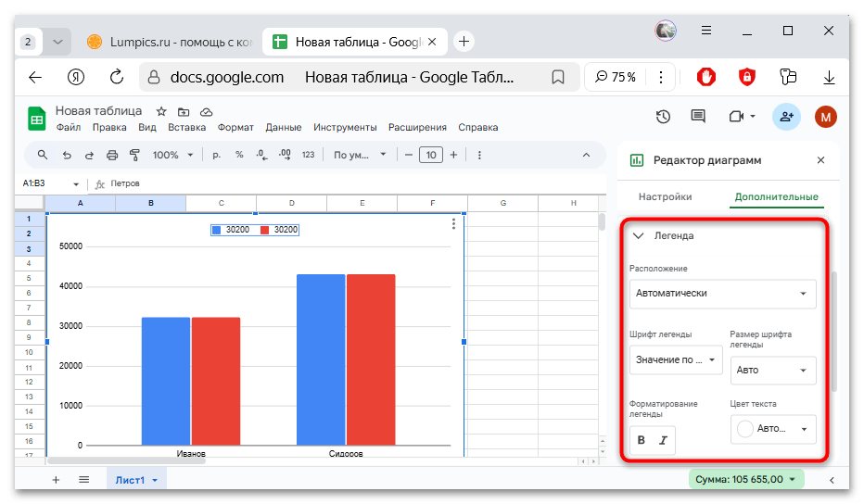Open the legend font size dropdown Авто
The height and width of the screenshot is (504, 864).
[x=772, y=370]
